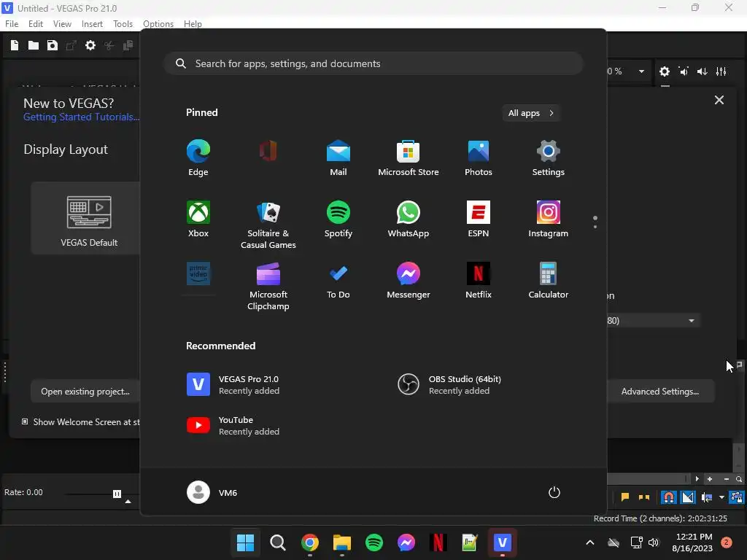The image size is (747, 560).
Task: Zoom out timeline with minus button
Action: click(x=726, y=479)
